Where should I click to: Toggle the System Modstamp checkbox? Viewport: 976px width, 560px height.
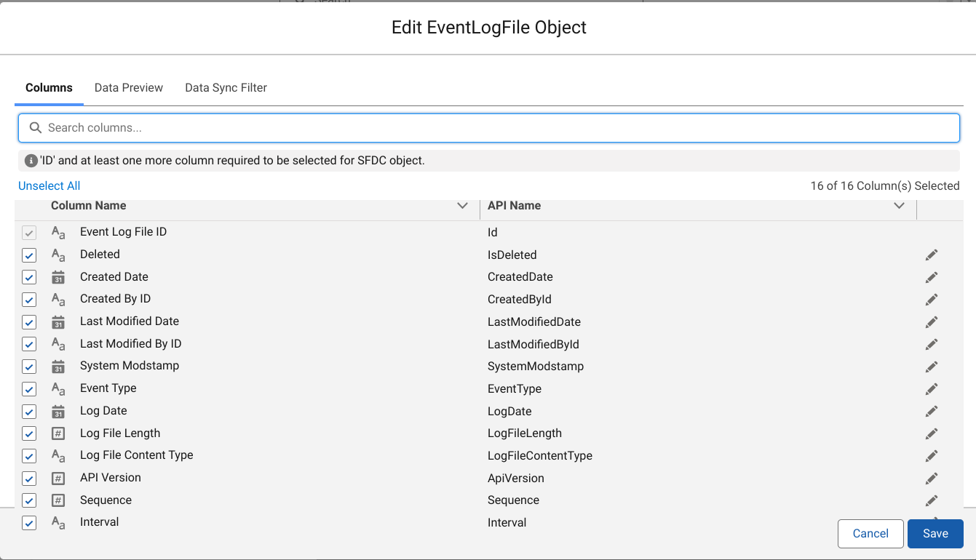29,367
